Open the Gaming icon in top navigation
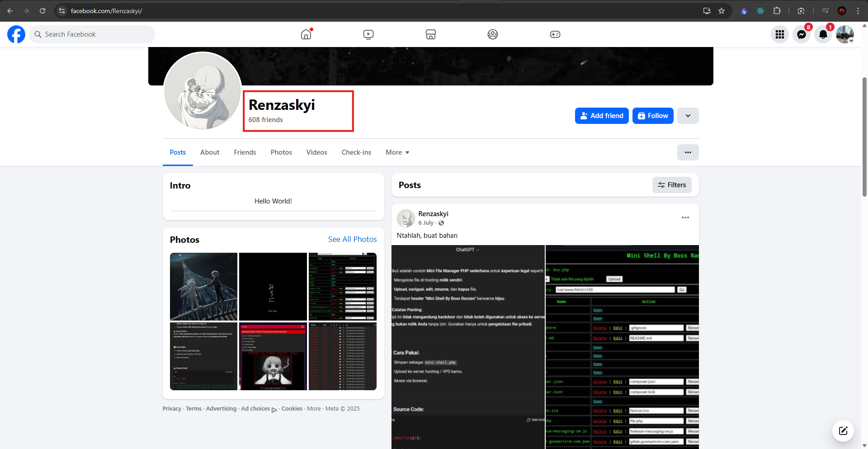Screen dimensions: 868x449 (555, 34)
